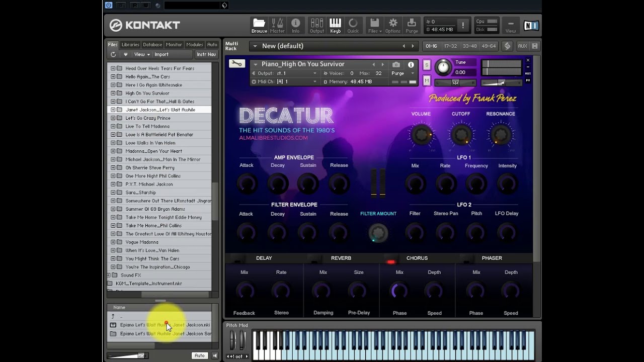
Task: Click the refresh icon in file browser
Action: pos(113,54)
